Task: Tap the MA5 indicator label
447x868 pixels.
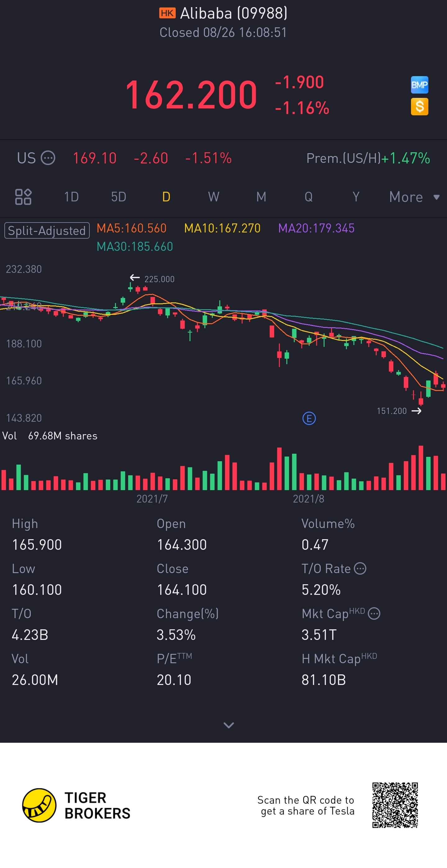Action: click(131, 228)
